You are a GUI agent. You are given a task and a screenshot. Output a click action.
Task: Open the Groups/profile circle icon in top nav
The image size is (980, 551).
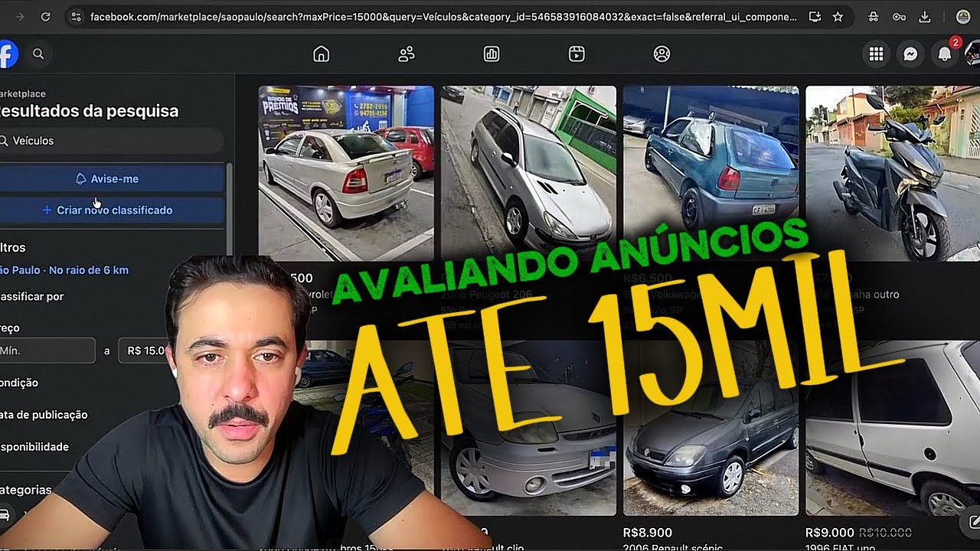pyautogui.click(x=661, y=54)
